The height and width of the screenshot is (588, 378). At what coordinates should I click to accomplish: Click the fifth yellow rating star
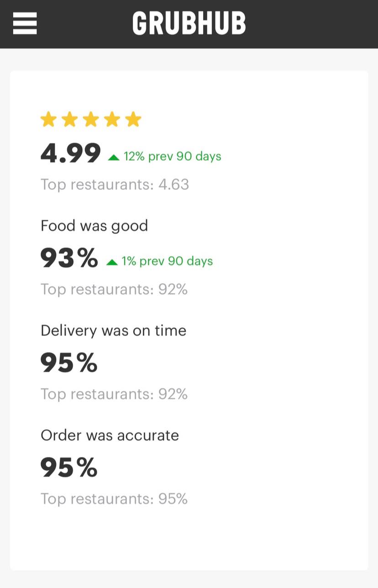(133, 120)
